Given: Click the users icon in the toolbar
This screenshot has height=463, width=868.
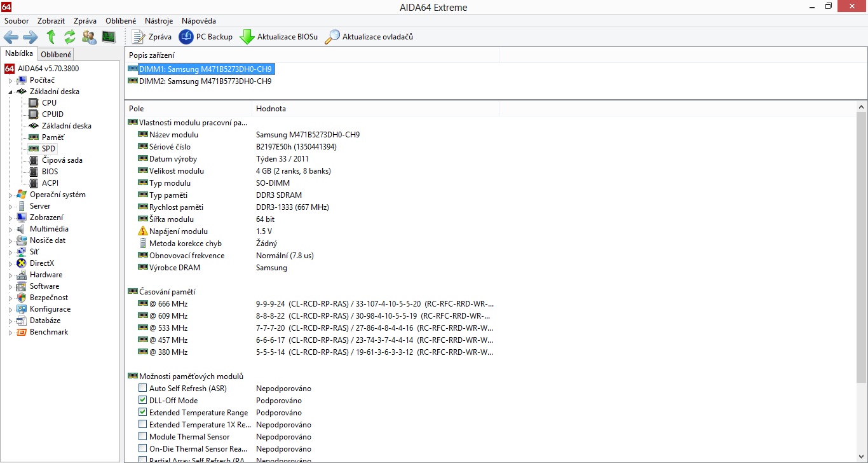Looking at the screenshot, I should pos(90,37).
